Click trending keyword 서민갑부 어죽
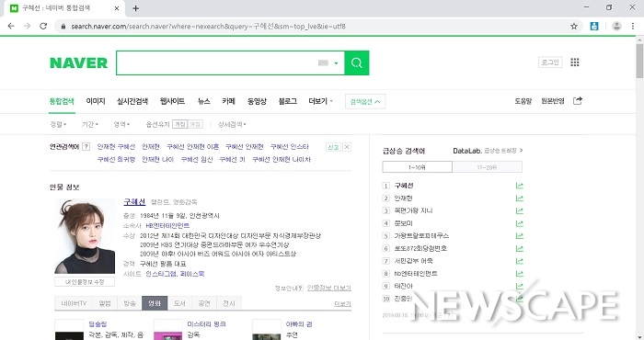The image size is (644, 340). coord(413,261)
